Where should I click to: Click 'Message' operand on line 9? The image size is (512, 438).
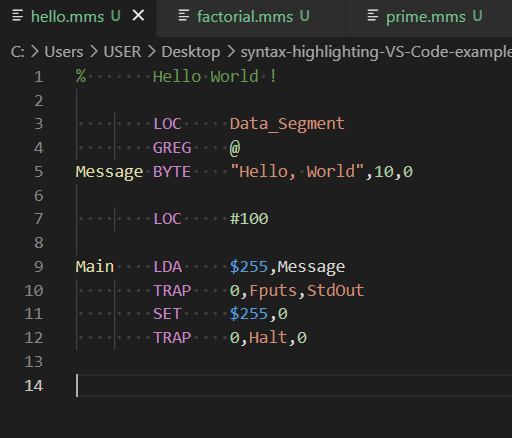point(311,267)
